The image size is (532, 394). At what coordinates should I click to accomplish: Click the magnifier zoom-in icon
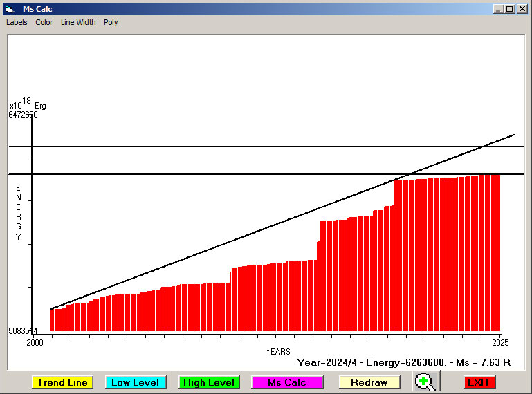pyautogui.click(x=426, y=382)
